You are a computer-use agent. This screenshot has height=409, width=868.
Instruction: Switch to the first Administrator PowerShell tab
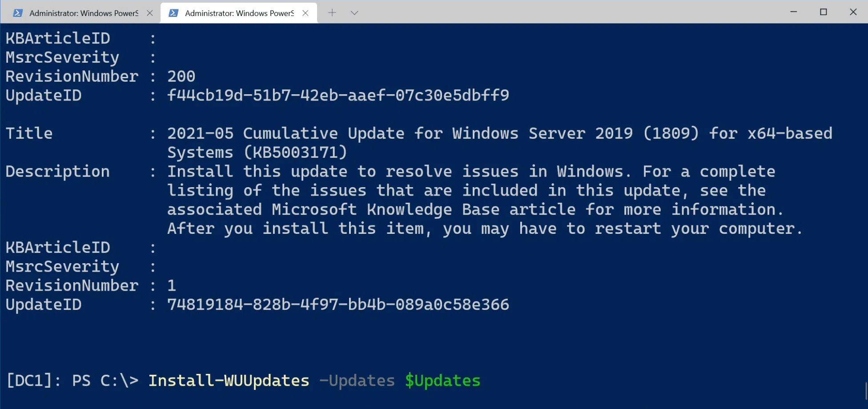coord(84,13)
